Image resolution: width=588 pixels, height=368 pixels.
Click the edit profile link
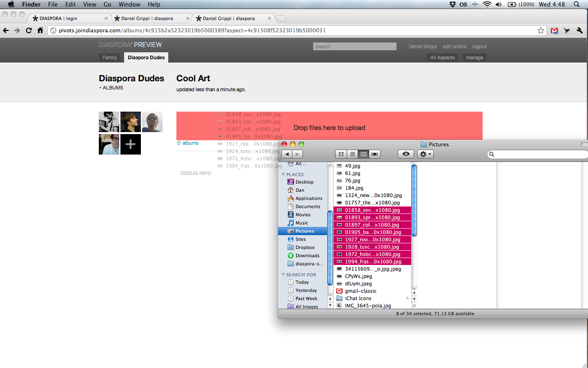pyautogui.click(x=454, y=47)
